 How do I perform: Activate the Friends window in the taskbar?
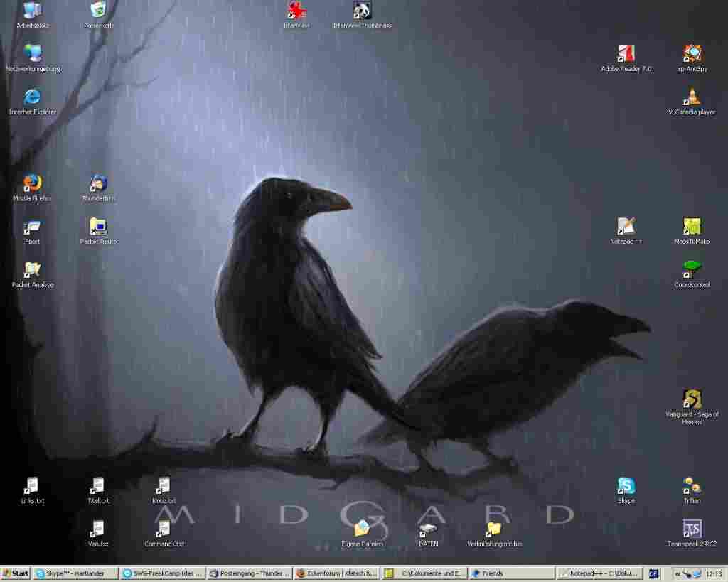511,573
